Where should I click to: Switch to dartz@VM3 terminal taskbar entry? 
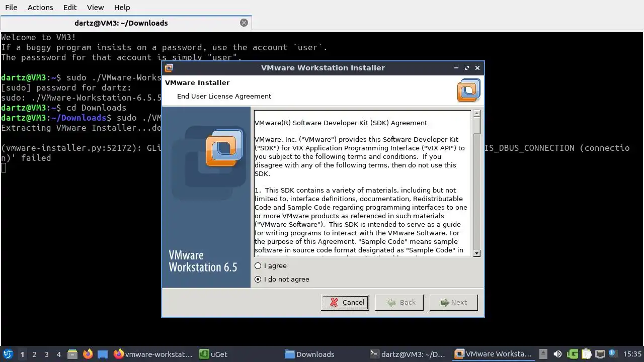tap(408, 354)
